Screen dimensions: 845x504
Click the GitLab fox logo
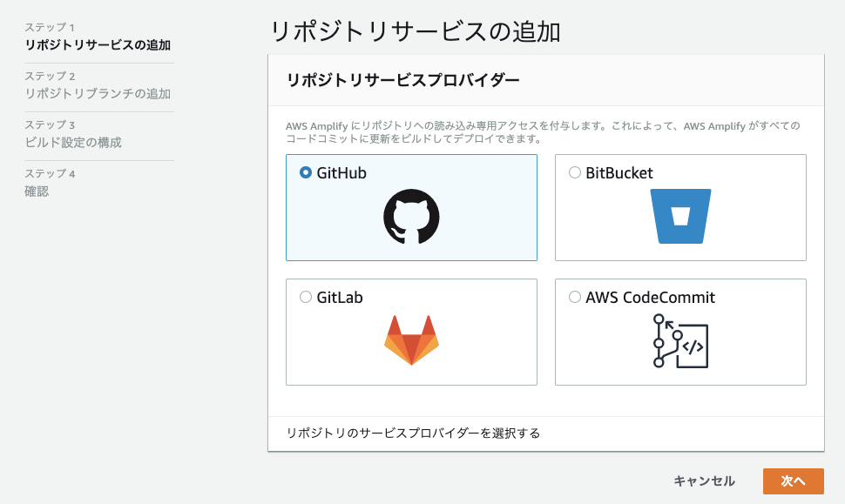(x=411, y=340)
